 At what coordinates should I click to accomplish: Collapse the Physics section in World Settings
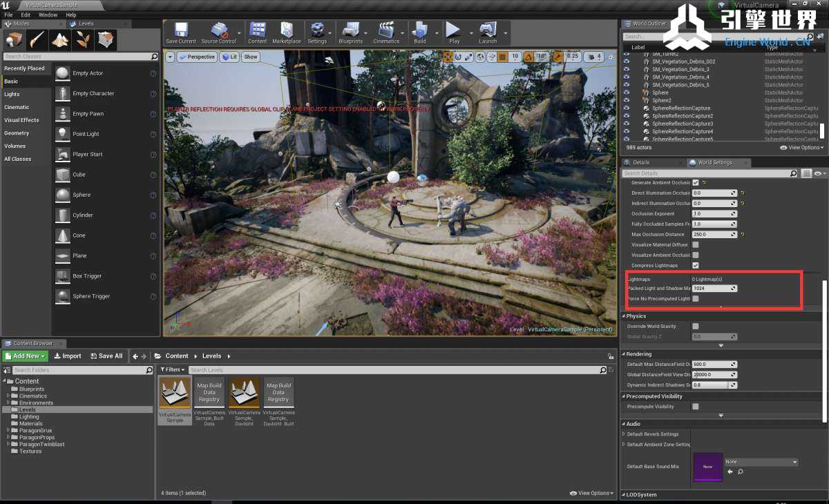click(623, 316)
